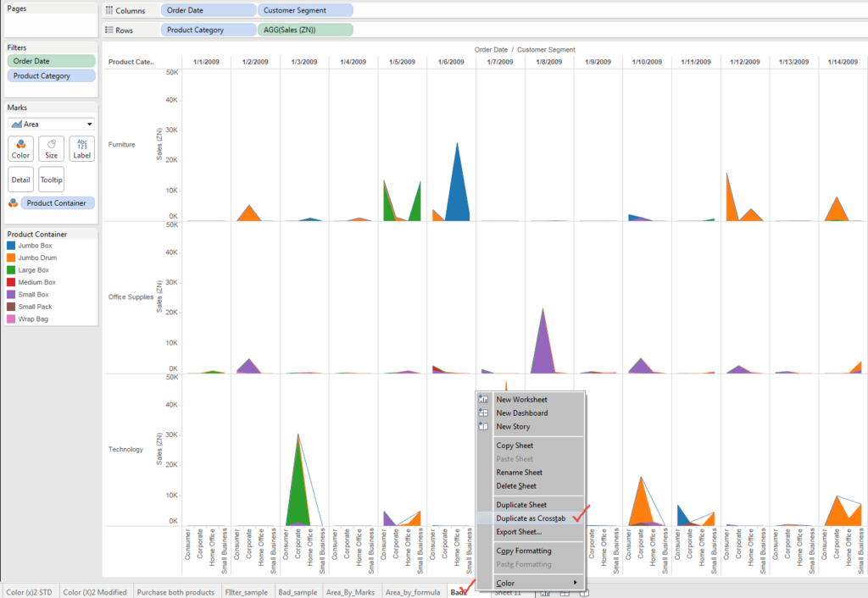
Task: Click the 1/10/2009 column header
Action: coord(647,62)
